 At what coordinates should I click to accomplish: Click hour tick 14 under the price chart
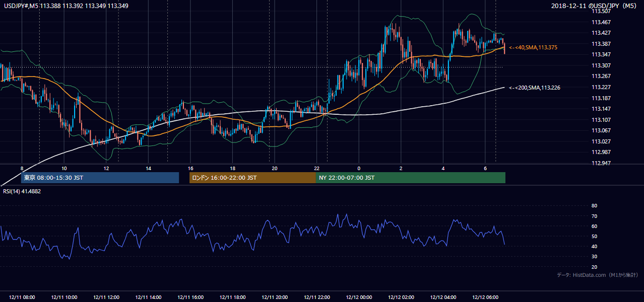[148, 168]
